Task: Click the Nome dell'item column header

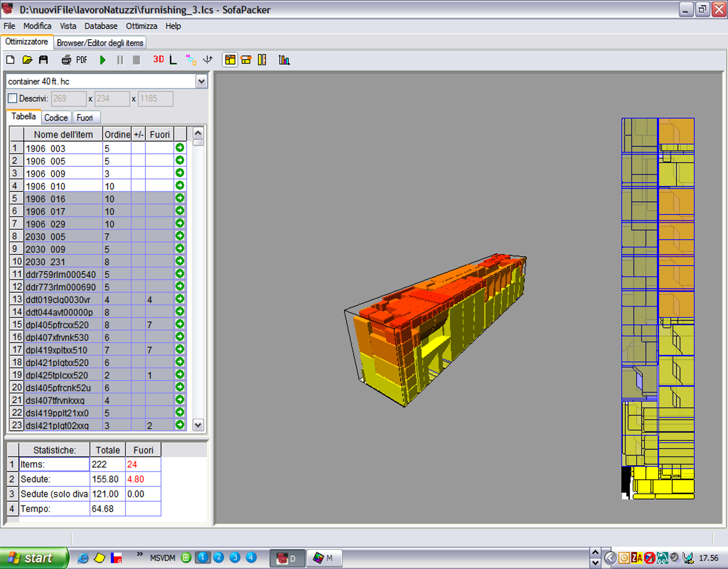Action: point(63,134)
